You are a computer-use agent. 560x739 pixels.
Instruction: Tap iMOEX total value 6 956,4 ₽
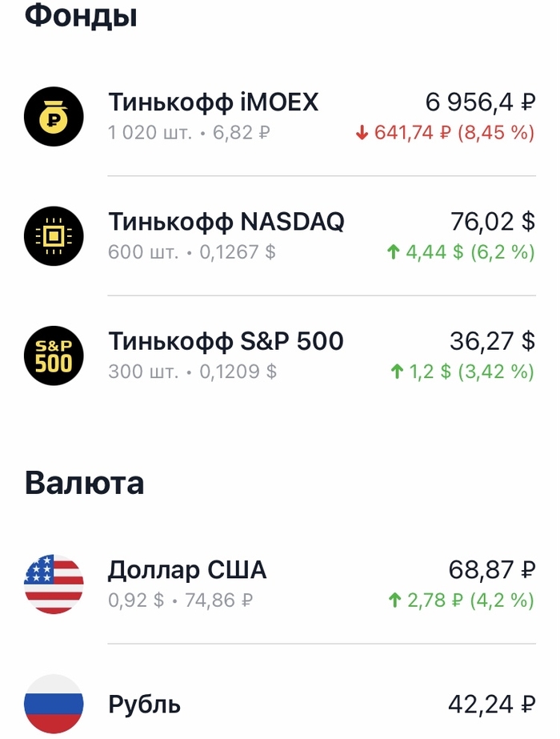tap(480, 102)
